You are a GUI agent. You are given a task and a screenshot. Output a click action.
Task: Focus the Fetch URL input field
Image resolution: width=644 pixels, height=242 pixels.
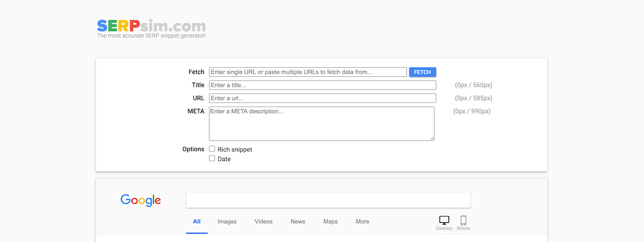[308, 72]
